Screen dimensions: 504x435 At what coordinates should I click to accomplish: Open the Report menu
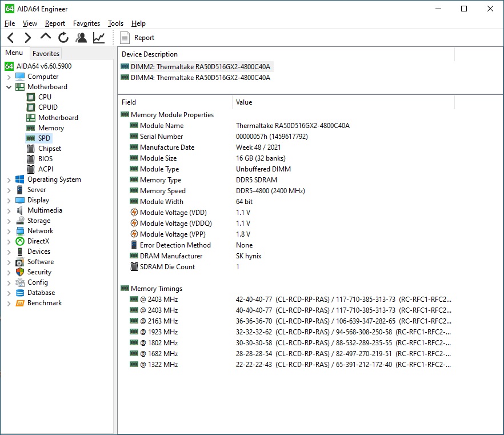coord(55,23)
